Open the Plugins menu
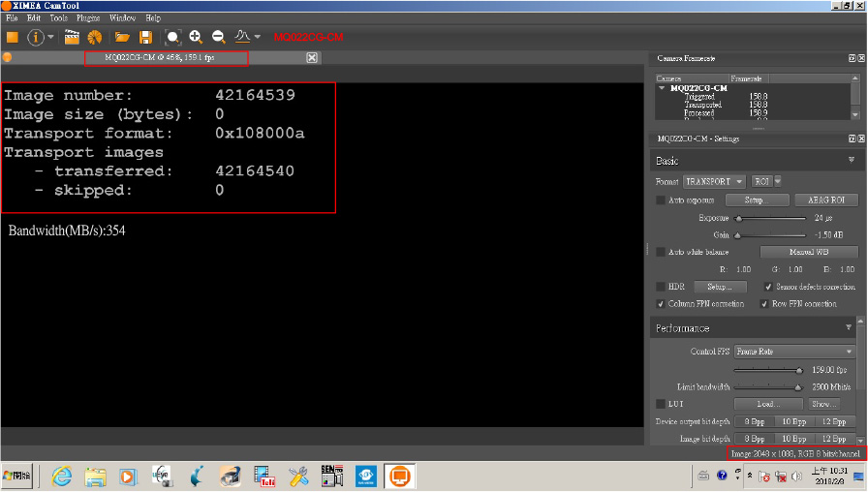The width and height of the screenshot is (868, 492). pyautogui.click(x=87, y=18)
